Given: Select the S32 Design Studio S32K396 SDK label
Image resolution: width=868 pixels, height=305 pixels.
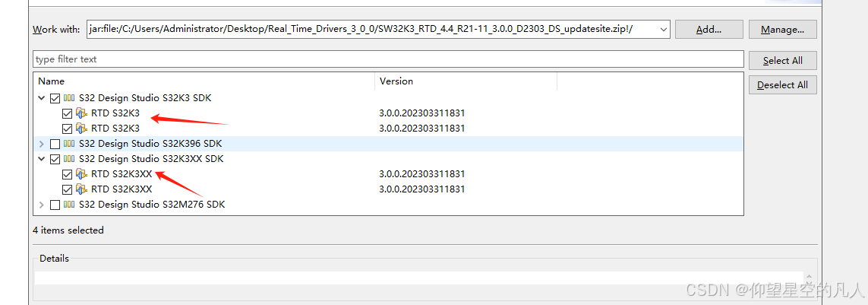Looking at the screenshot, I should point(150,144).
